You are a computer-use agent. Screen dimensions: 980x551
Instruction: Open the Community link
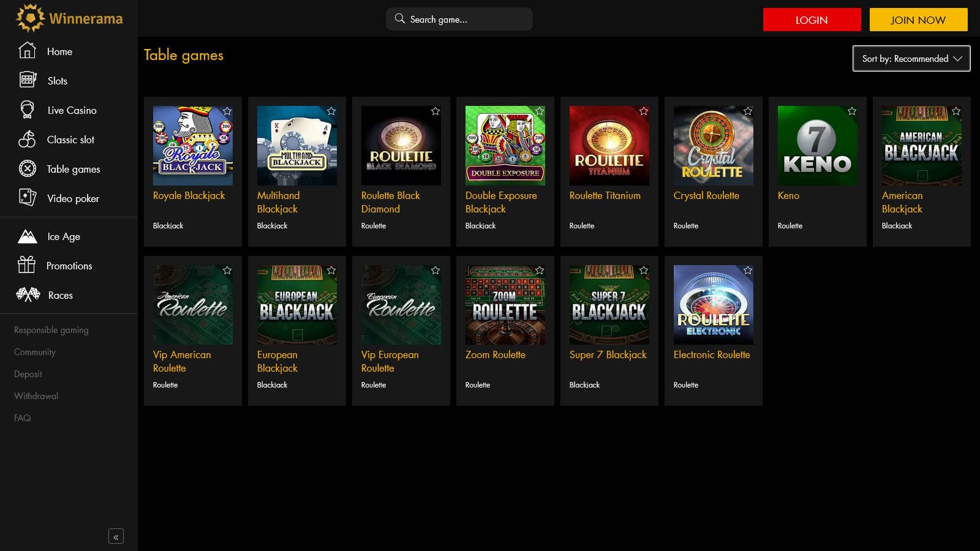(35, 352)
